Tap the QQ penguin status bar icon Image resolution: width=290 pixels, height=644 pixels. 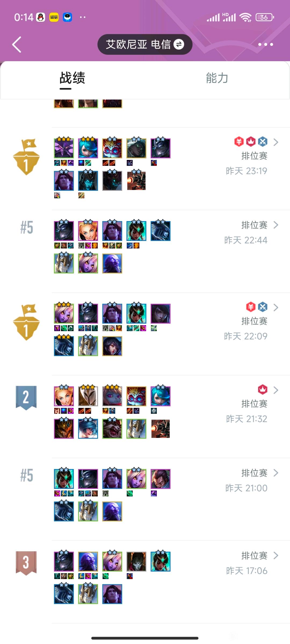click(x=41, y=17)
